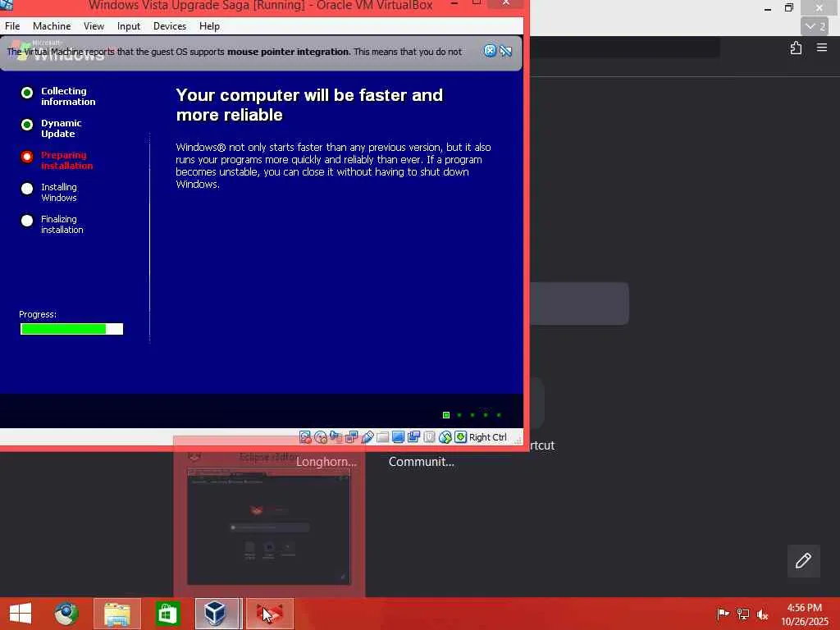Open the USB devices indicator in VirtualBox status bar

click(367, 437)
